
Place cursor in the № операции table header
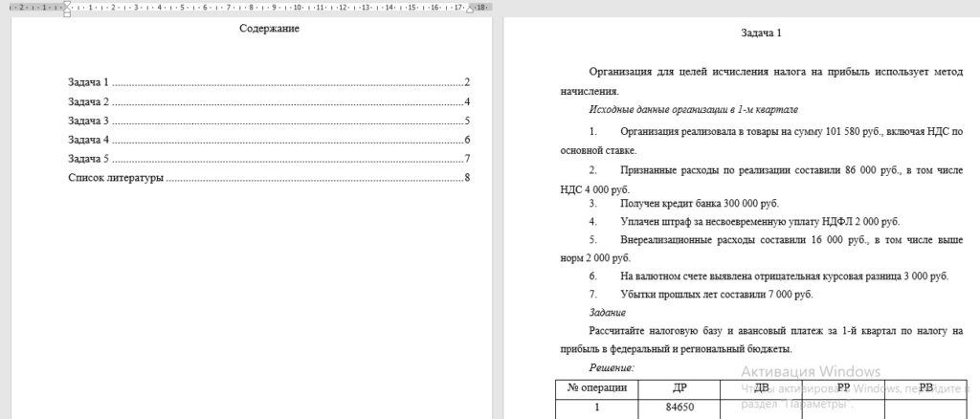point(597,387)
